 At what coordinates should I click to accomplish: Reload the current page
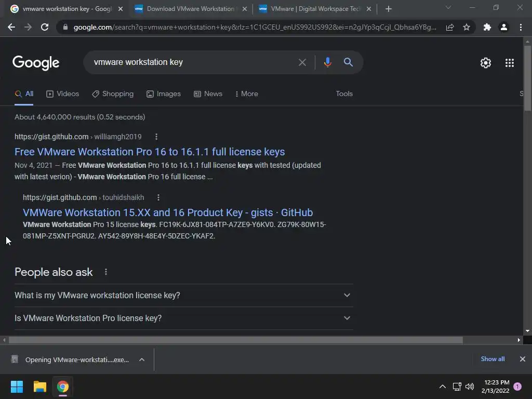45,27
